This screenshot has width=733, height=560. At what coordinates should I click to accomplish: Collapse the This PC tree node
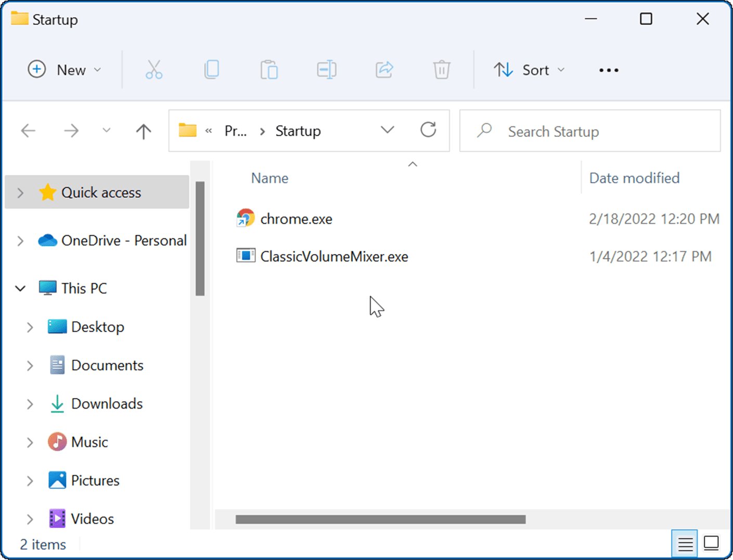point(20,288)
